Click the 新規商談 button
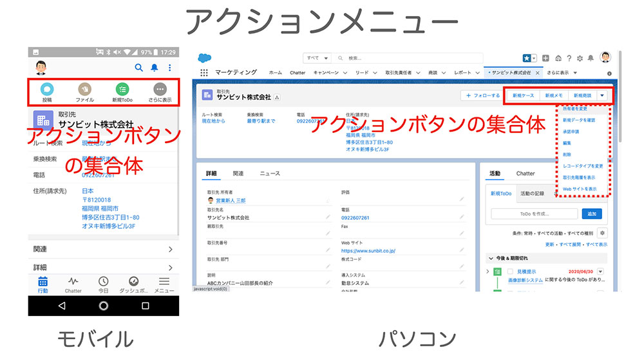The width and height of the screenshot is (644, 363). 582,95
